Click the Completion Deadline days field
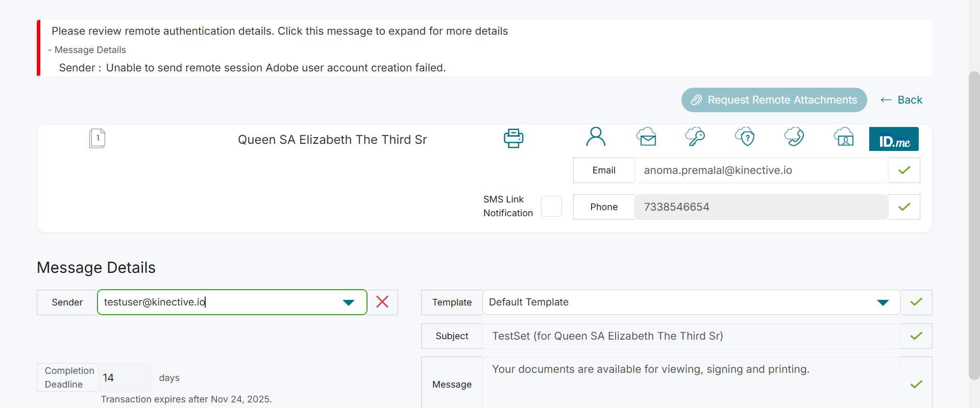The width and height of the screenshot is (980, 408). [125, 378]
